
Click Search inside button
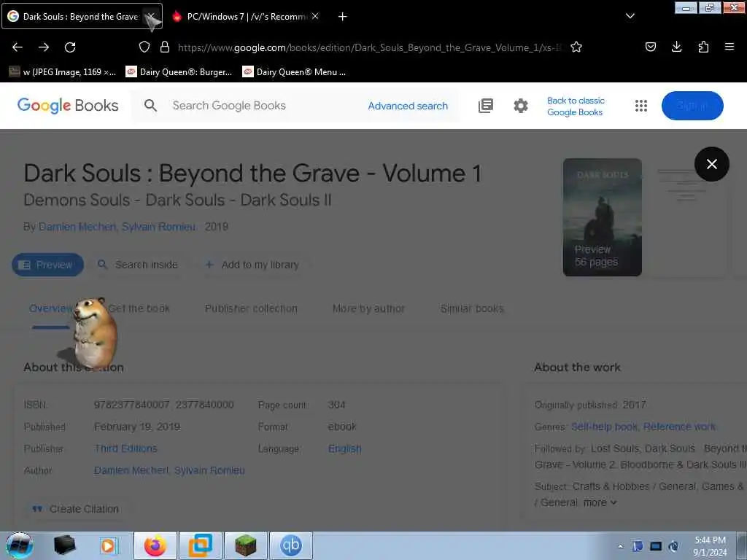138,265
